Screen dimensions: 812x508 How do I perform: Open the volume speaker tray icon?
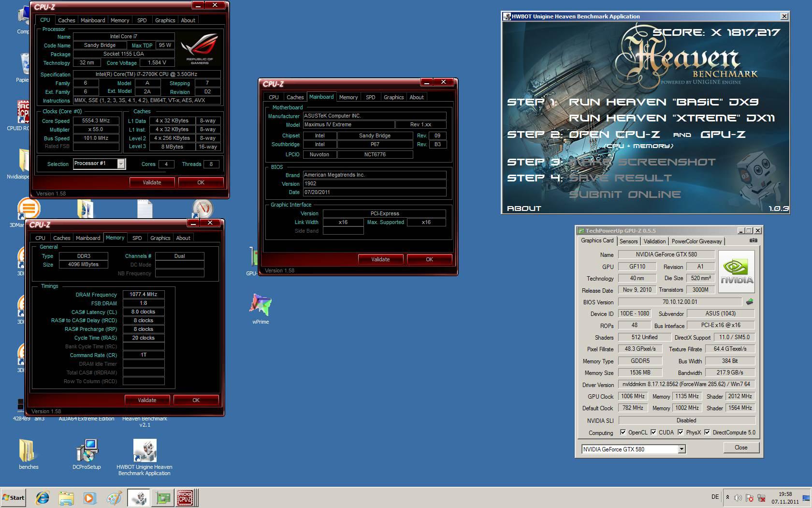coord(738,498)
